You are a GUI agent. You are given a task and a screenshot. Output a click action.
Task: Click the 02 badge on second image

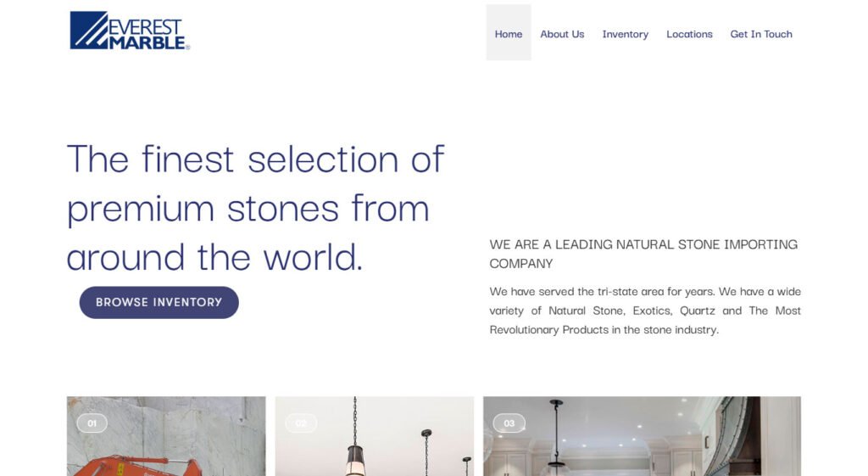pyautogui.click(x=300, y=423)
